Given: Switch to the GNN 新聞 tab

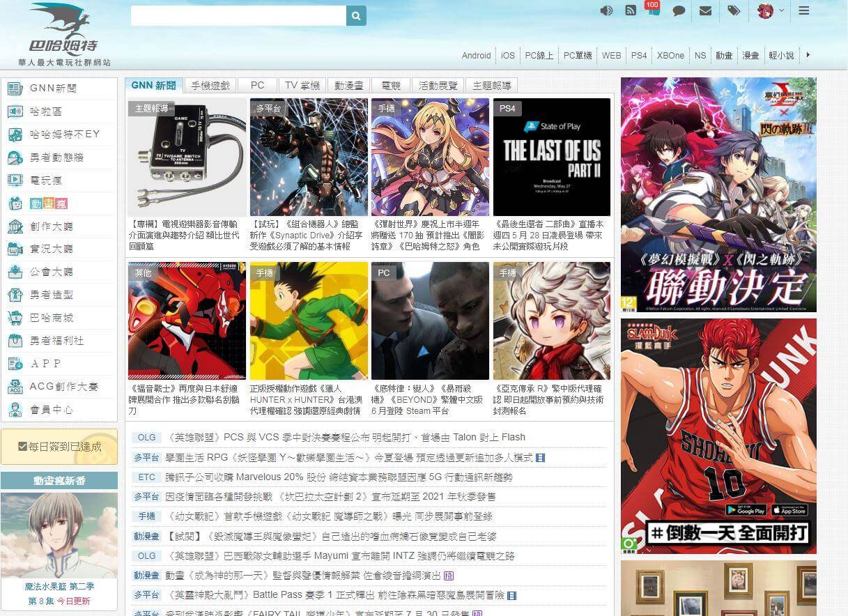Looking at the screenshot, I should pyautogui.click(x=153, y=85).
